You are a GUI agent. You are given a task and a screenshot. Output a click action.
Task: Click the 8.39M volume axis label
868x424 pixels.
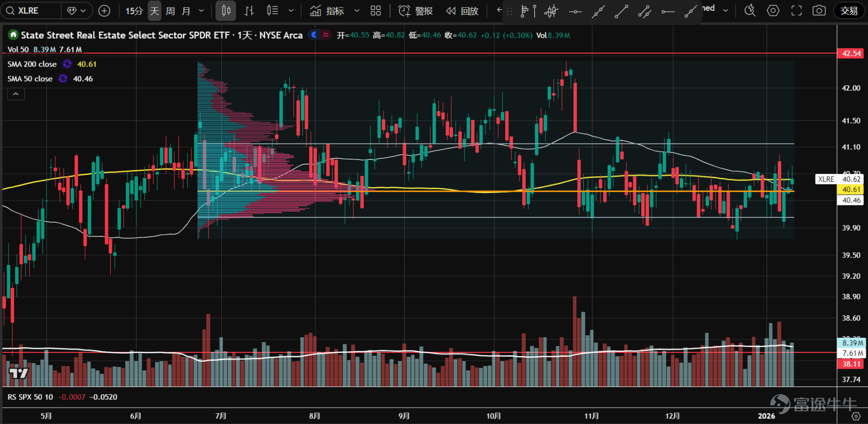[x=852, y=343]
